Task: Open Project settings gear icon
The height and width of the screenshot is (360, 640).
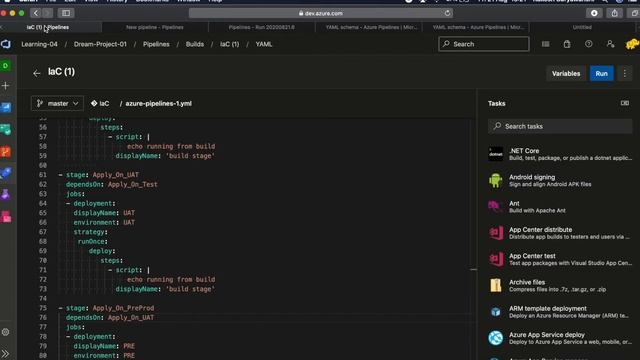Action: (6, 332)
